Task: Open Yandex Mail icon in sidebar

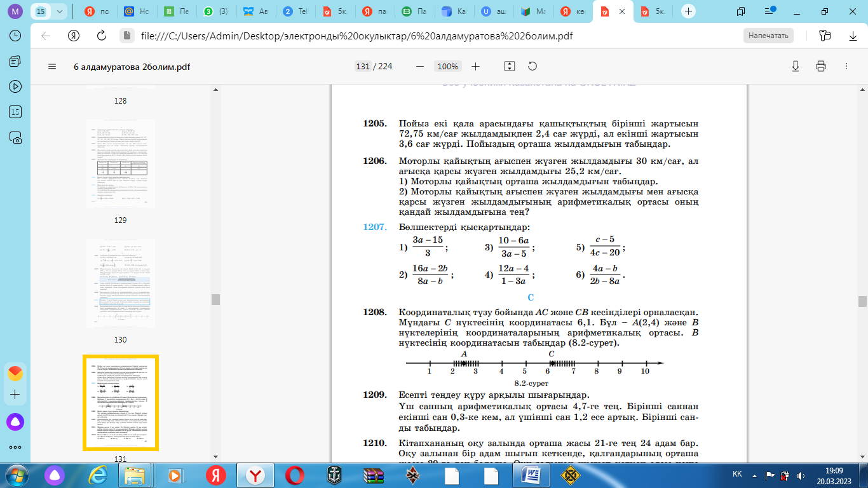Action: coord(16,372)
